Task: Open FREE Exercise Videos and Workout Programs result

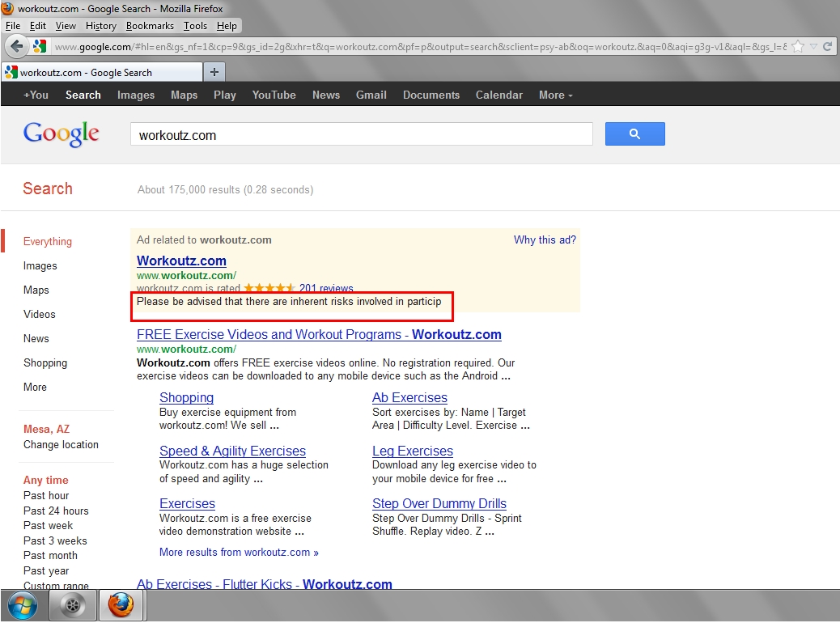Action: (320, 335)
